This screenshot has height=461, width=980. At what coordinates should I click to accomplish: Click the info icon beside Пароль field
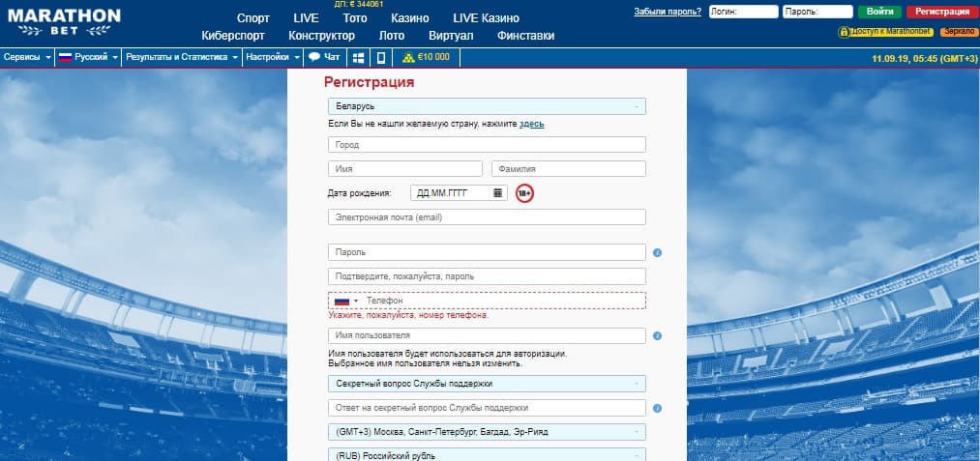pyautogui.click(x=657, y=253)
